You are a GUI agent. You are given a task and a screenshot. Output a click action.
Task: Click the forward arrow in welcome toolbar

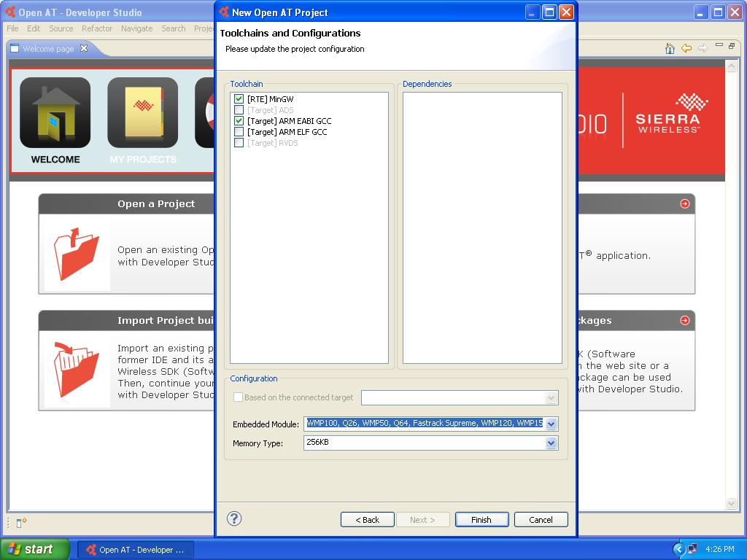pos(703,48)
